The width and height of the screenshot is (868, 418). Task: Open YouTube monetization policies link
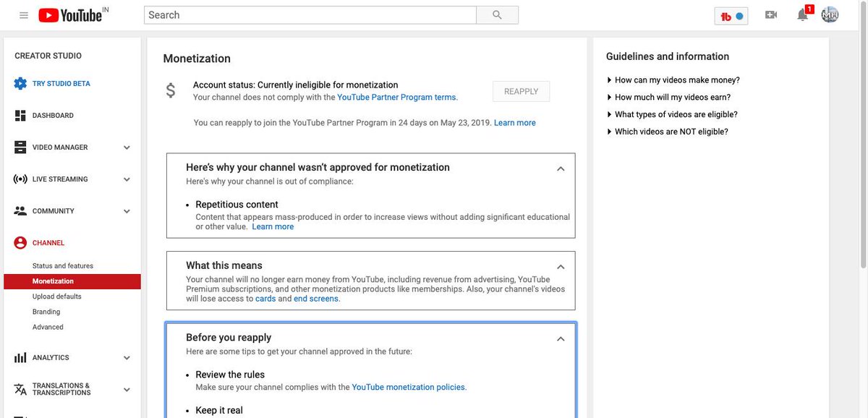pyautogui.click(x=409, y=387)
